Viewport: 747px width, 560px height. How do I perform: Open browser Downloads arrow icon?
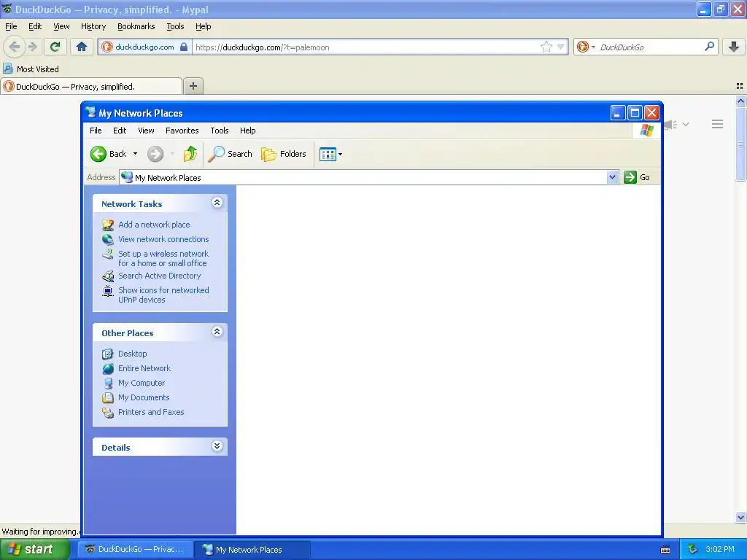tap(734, 47)
